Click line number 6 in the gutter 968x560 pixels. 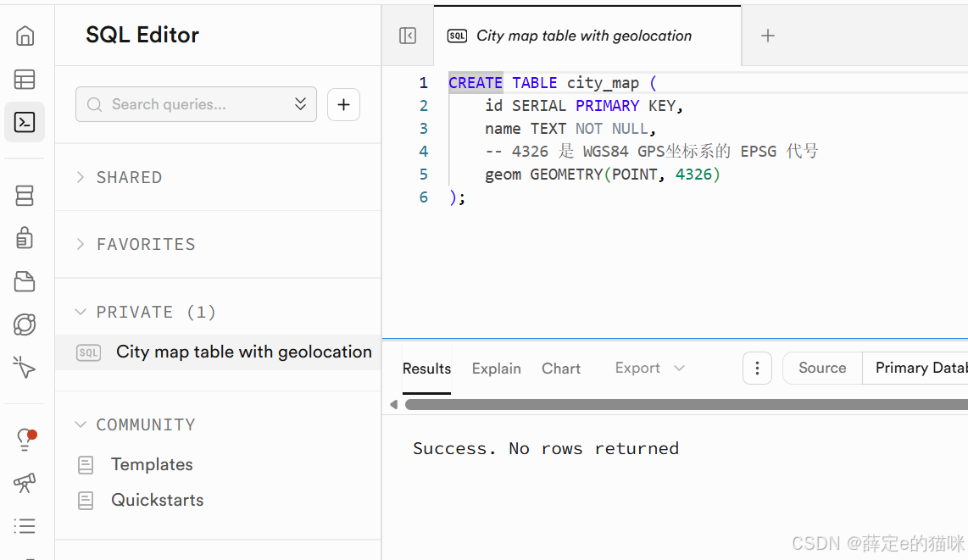click(424, 197)
